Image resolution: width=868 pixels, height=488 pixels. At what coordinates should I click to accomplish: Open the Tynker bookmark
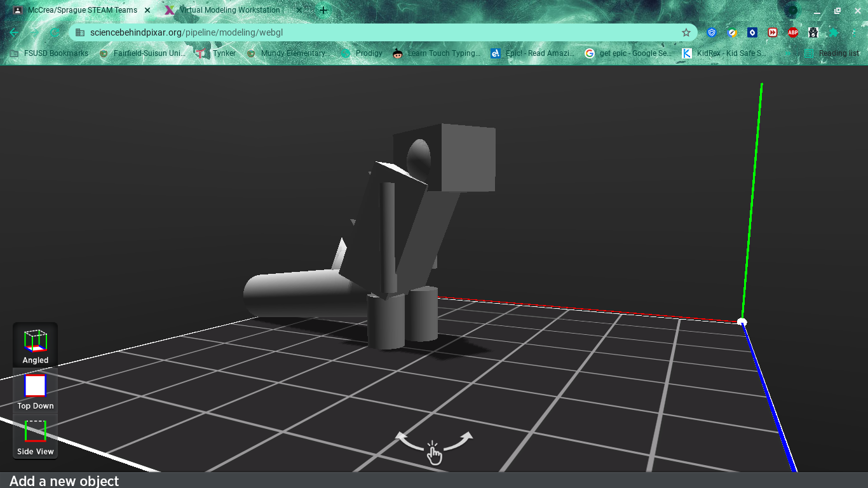(x=217, y=53)
